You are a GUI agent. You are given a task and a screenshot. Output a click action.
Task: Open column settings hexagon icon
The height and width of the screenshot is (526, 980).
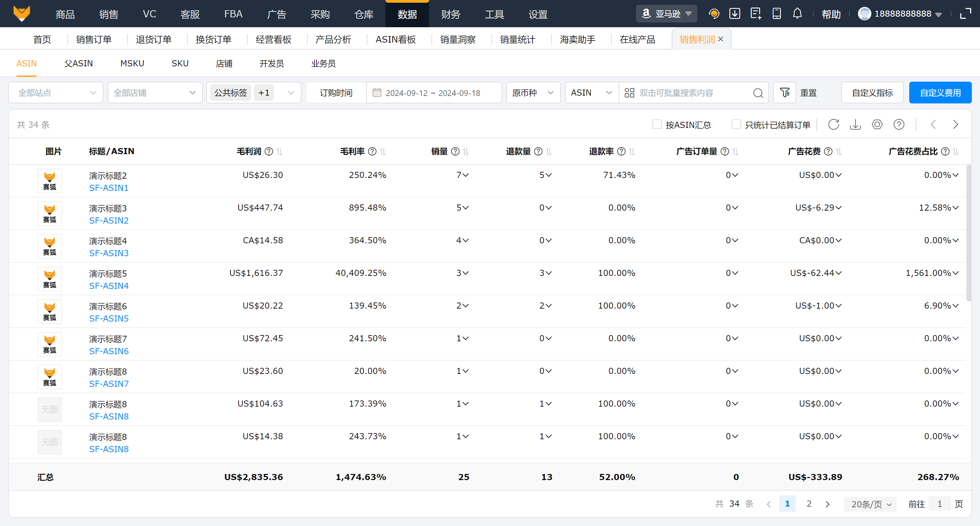tap(877, 125)
